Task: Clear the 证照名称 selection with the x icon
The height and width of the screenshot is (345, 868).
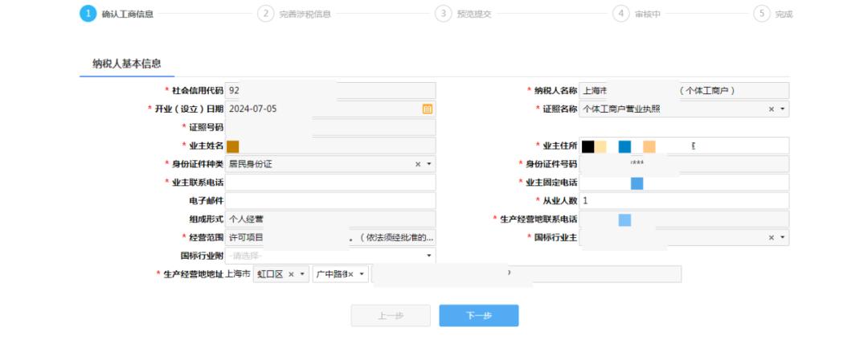Action: click(x=771, y=109)
